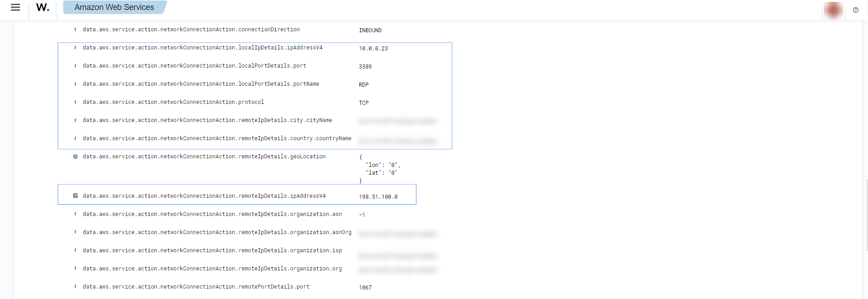Viewport: 868px width, 299px height.
Task: Click the remoteIpDetails.city.cityName field name
Action: point(207,120)
